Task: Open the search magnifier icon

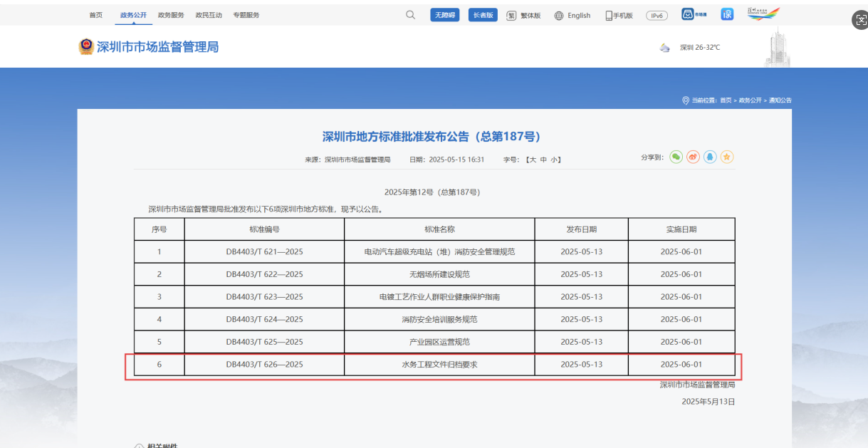Action: 410,14
